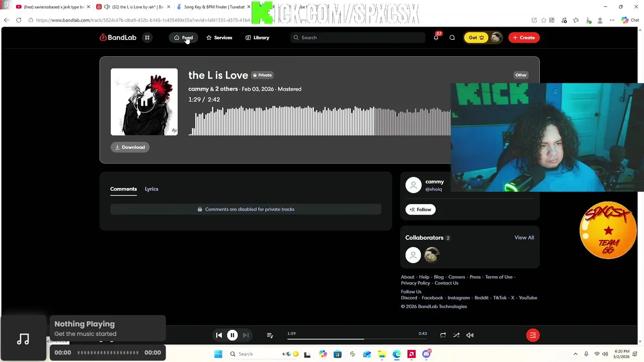Open the About link in the footer
Image resolution: width=644 pixels, height=362 pixels.
click(x=408, y=277)
